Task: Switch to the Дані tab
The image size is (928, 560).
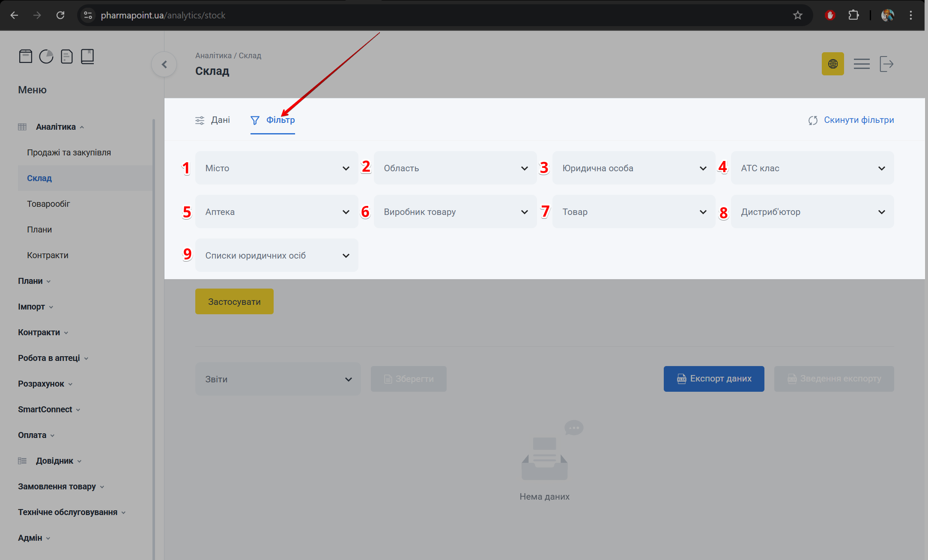Action: (213, 120)
